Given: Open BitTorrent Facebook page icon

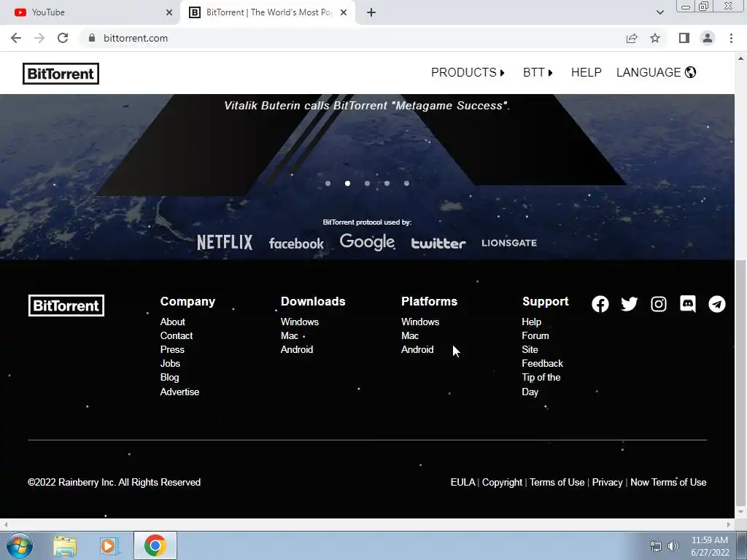Looking at the screenshot, I should click(x=600, y=304).
